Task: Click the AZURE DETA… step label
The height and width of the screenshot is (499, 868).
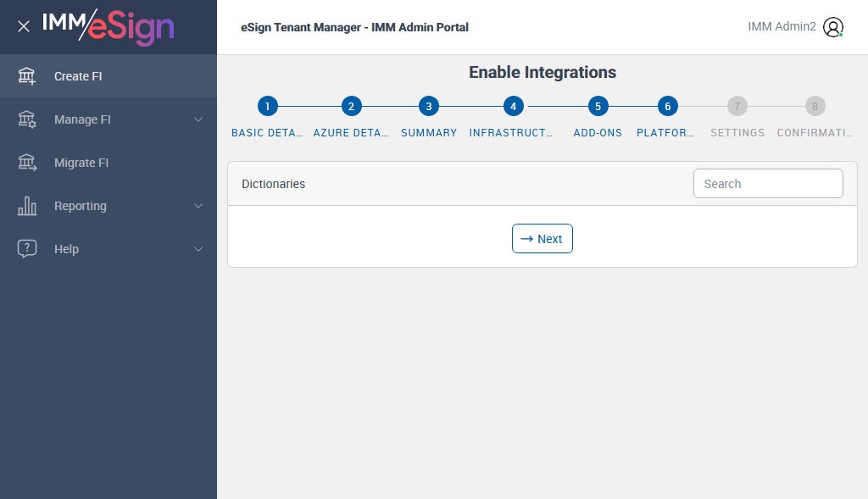Action: [350, 133]
